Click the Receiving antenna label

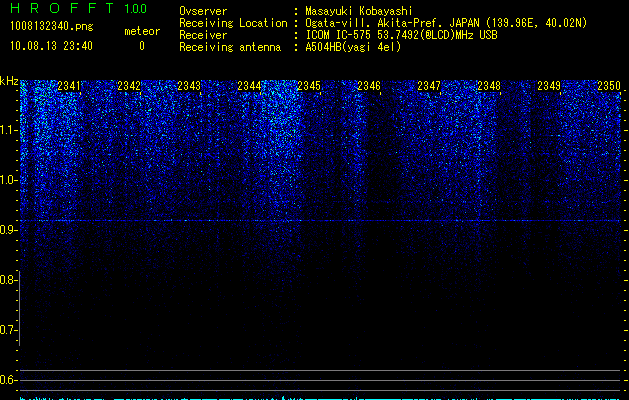(230, 47)
